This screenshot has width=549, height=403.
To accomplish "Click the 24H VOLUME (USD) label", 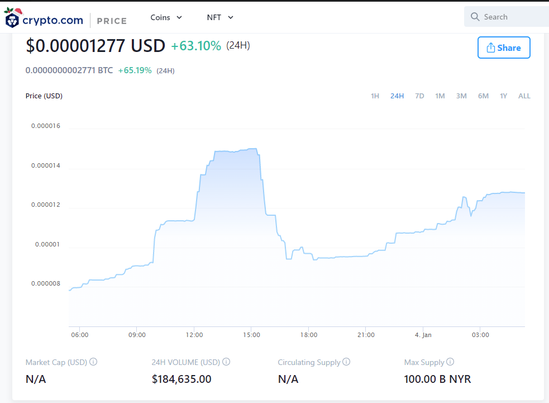I will pyautogui.click(x=186, y=362).
